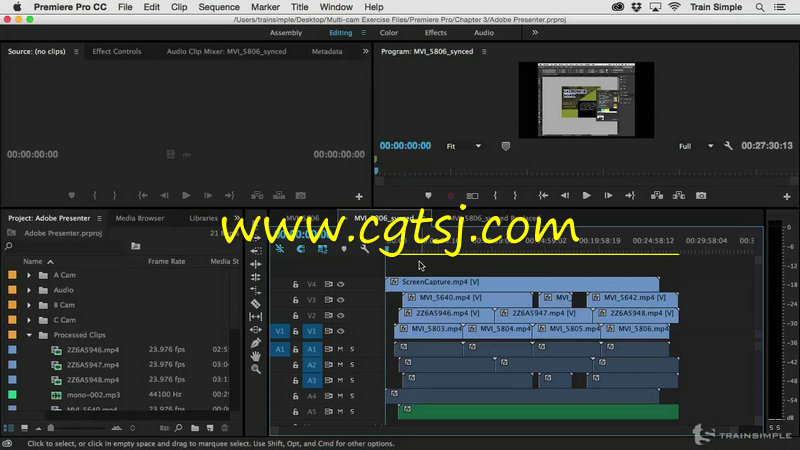Solo audio track A2
Image resolution: width=800 pixels, height=450 pixels.
tap(352, 365)
